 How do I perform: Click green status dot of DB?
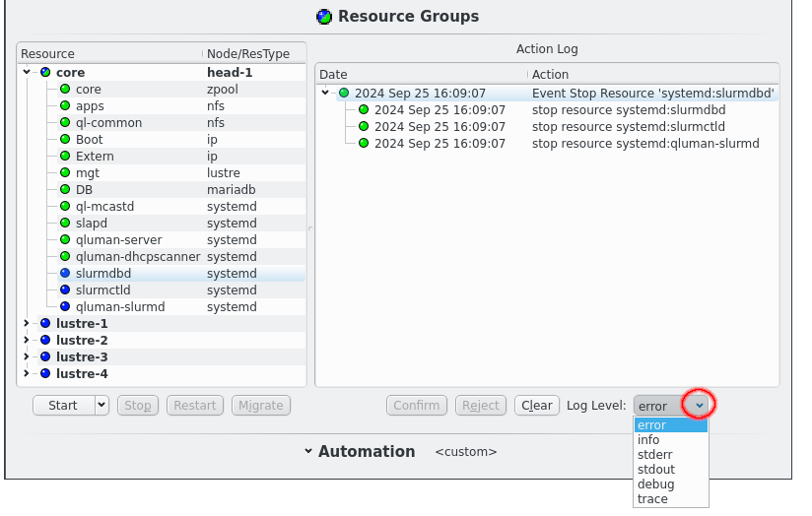65,189
